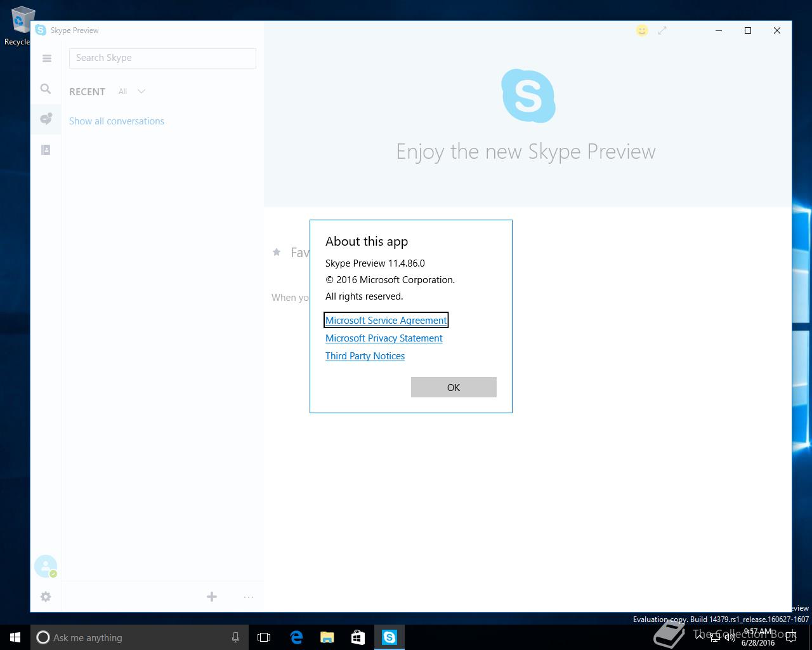Launch Microsoft Edge from taskbar
This screenshot has height=650, width=812.
pyautogui.click(x=296, y=637)
